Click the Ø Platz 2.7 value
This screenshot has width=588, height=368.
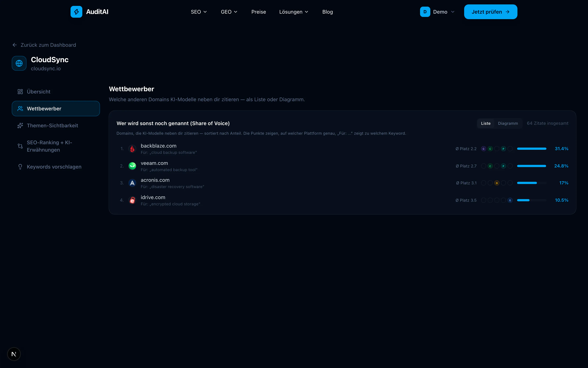pyautogui.click(x=466, y=166)
